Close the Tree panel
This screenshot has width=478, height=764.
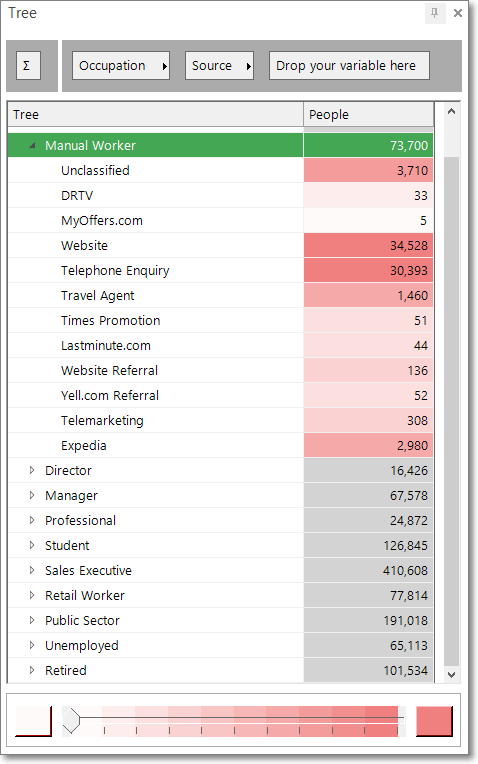click(x=458, y=13)
